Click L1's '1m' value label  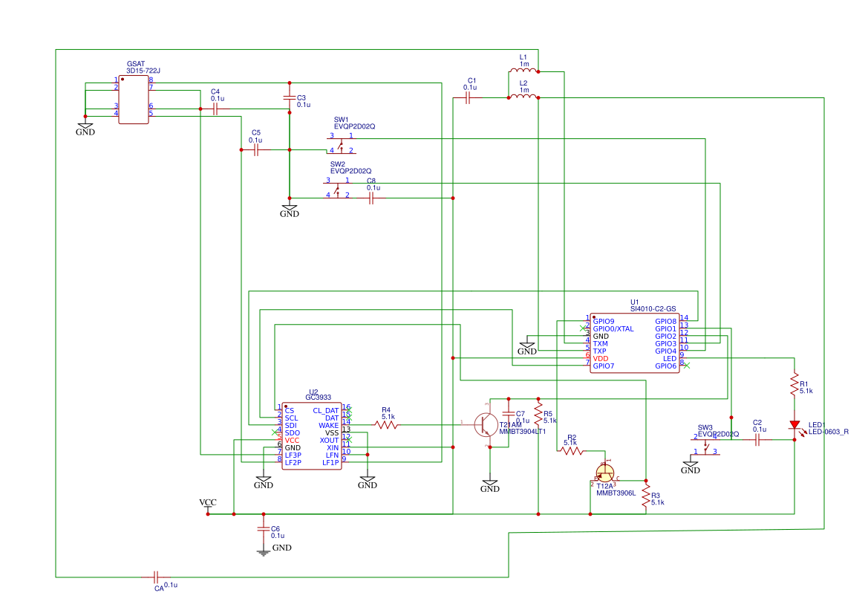click(524, 64)
